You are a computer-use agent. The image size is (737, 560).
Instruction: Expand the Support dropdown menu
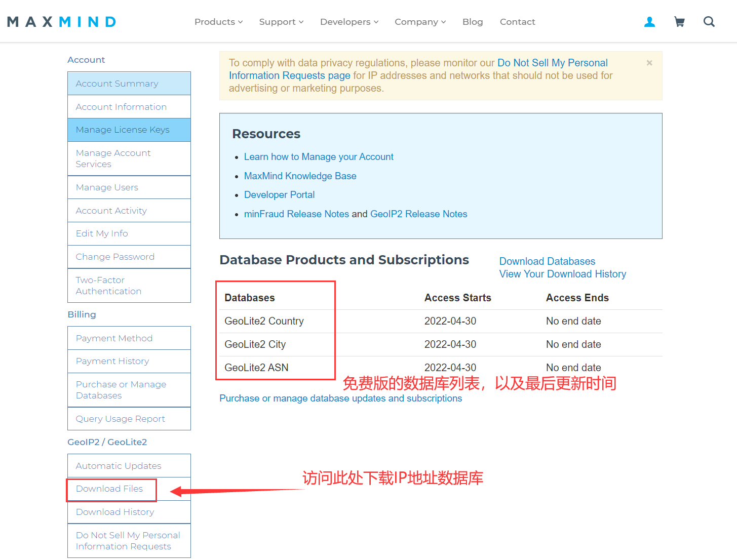coord(281,22)
